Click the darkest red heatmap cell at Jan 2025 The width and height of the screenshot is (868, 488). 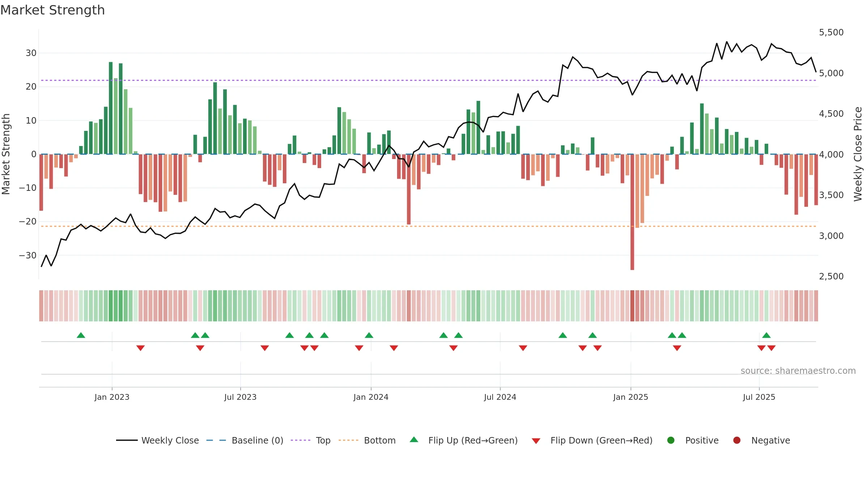click(x=632, y=305)
